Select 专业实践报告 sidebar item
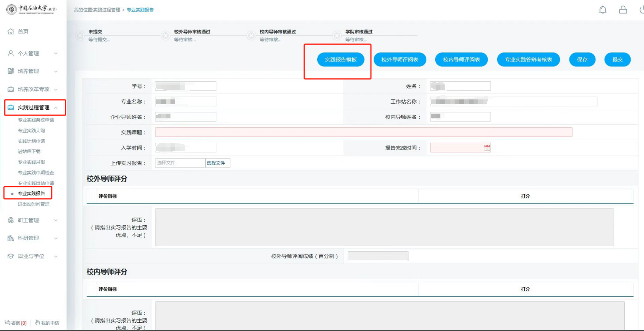 tap(32, 193)
